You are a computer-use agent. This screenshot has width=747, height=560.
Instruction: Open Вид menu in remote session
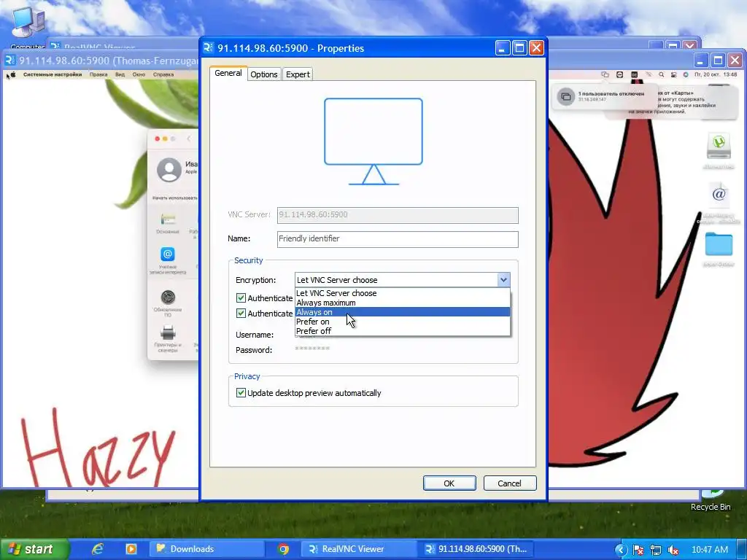pos(120,75)
